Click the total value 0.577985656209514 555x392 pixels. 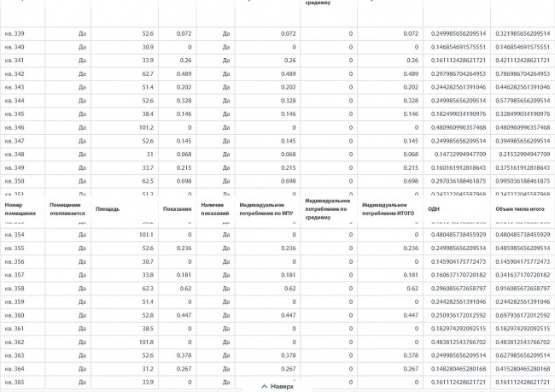pyautogui.click(x=523, y=101)
